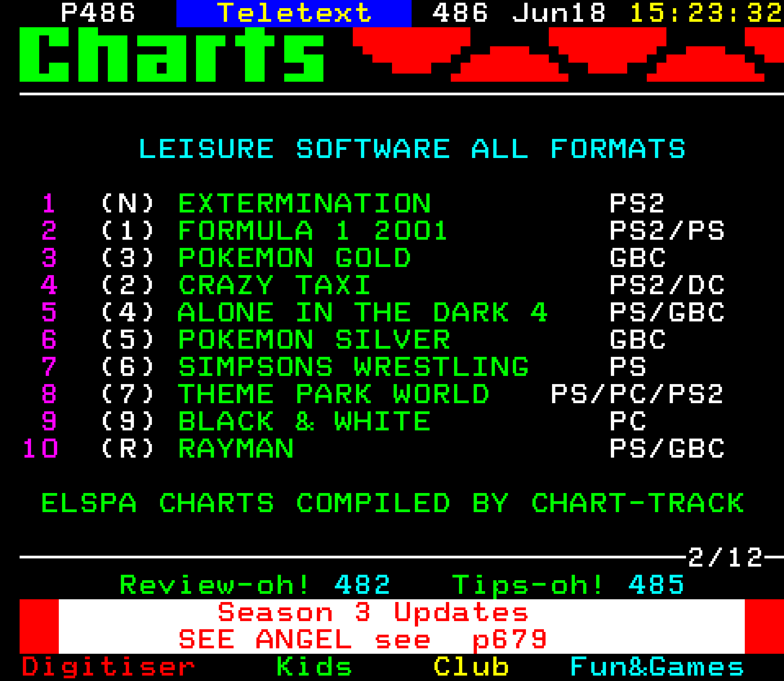Click heading 'LEISURE SOFTWARE ALL FORMATS'
784x681 pixels.
coord(412,148)
